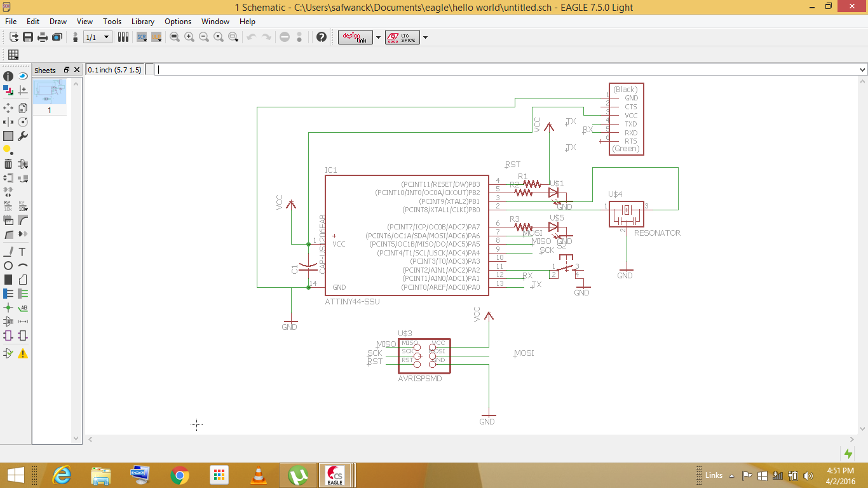This screenshot has width=868, height=488.
Task: Select the Circle tool
Action: coord(8,266)
